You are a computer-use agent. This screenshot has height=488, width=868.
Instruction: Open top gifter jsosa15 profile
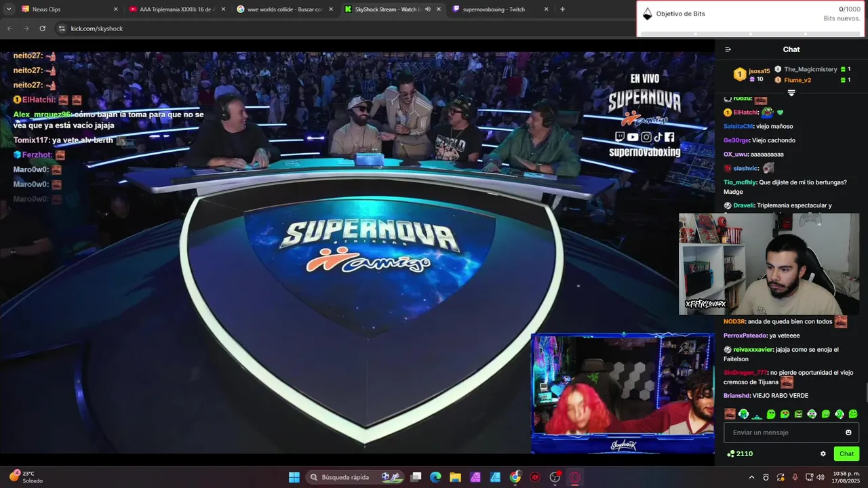point(753,75)
